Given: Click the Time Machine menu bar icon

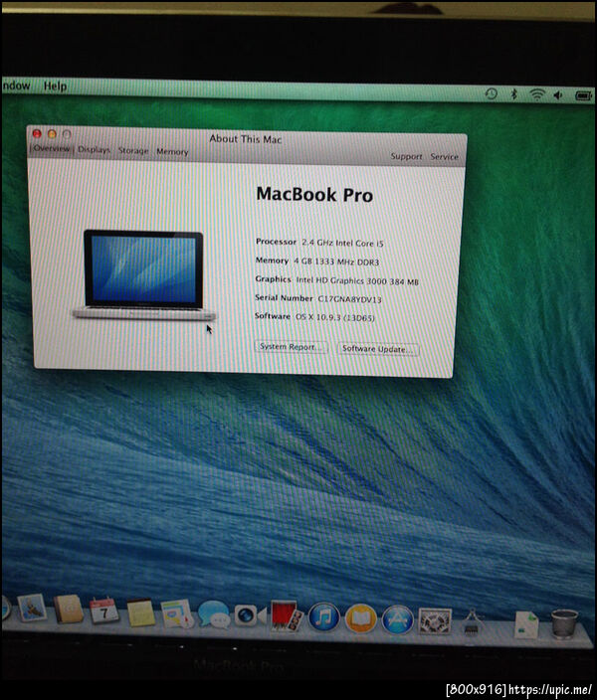Looking at the screenshot, I should click(x=491, y=93).
